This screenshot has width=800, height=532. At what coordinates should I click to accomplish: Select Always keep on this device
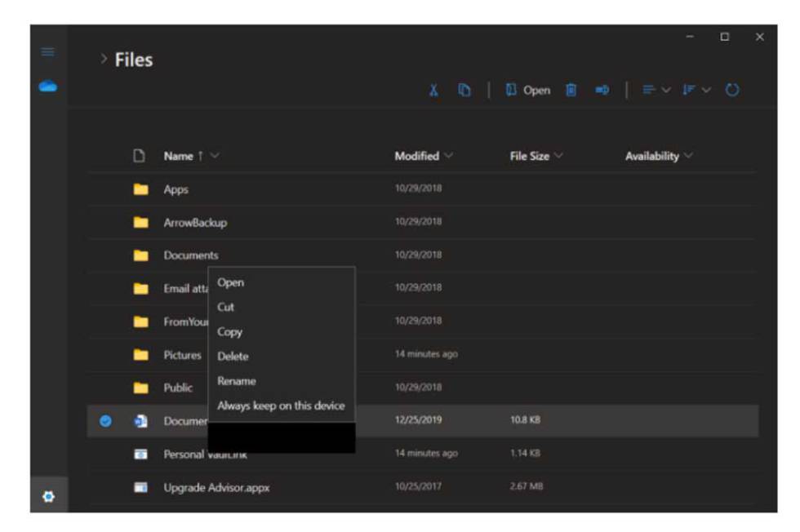pos(281,406)
